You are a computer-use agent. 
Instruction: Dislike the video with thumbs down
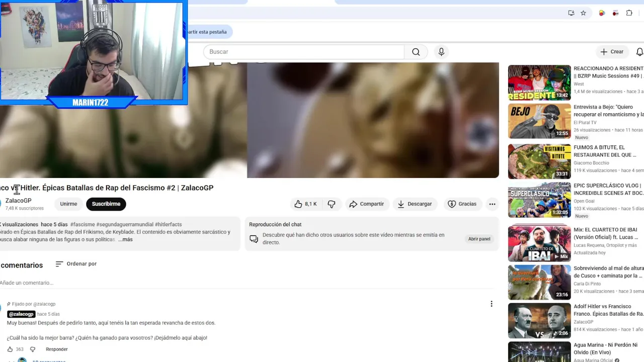click(x=332, y=204)
